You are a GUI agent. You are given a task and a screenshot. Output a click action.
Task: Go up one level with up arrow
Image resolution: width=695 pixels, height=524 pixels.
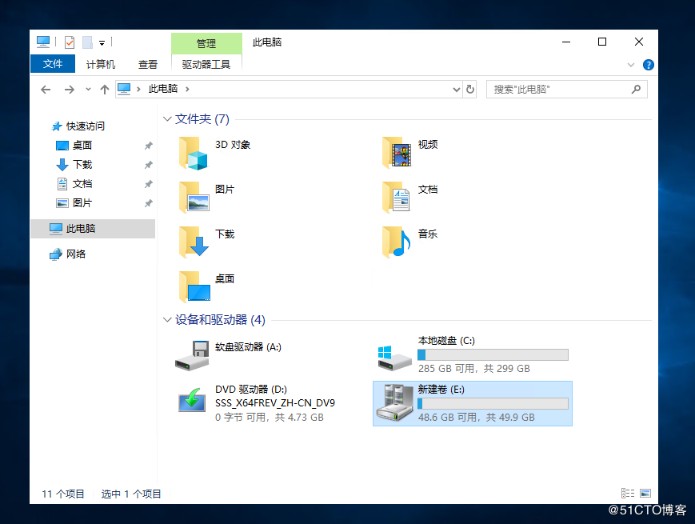[x=105, y=90]
